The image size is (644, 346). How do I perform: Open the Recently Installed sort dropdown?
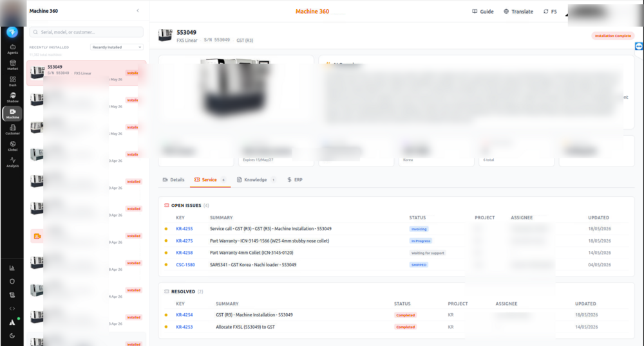click(117, 47)
